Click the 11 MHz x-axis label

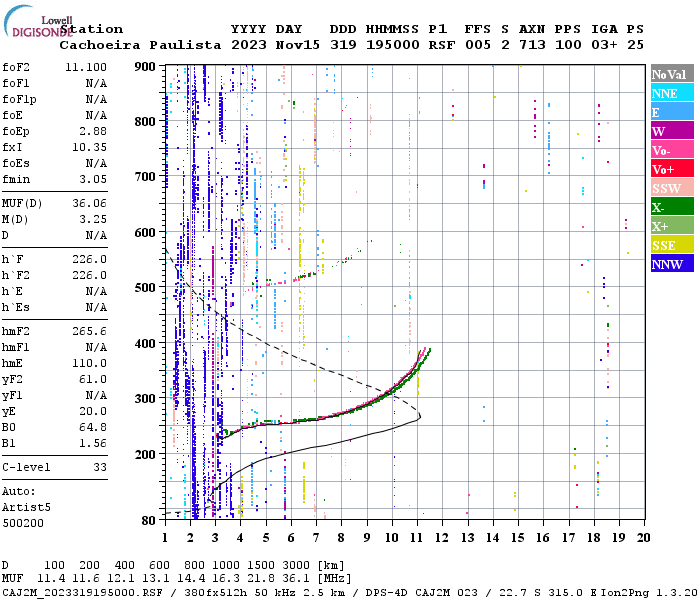point(417,538)
